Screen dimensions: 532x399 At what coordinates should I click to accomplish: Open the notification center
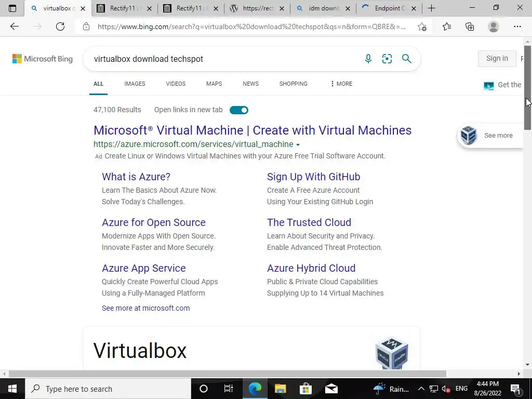coord(515,389)
